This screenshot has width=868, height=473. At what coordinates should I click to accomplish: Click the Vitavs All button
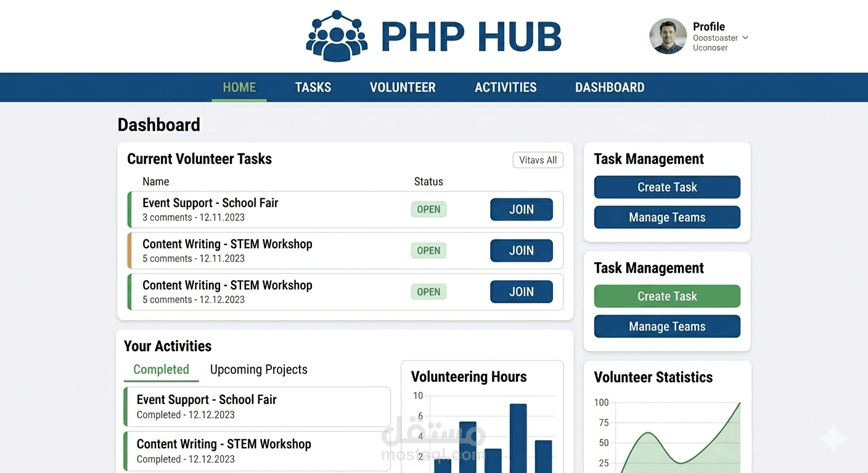(x=538, y=160)
